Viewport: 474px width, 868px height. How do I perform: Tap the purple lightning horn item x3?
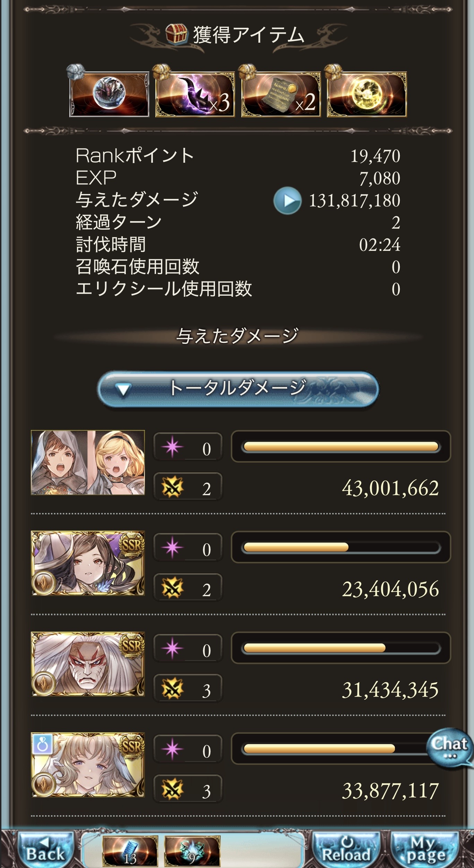pos(195,94)
